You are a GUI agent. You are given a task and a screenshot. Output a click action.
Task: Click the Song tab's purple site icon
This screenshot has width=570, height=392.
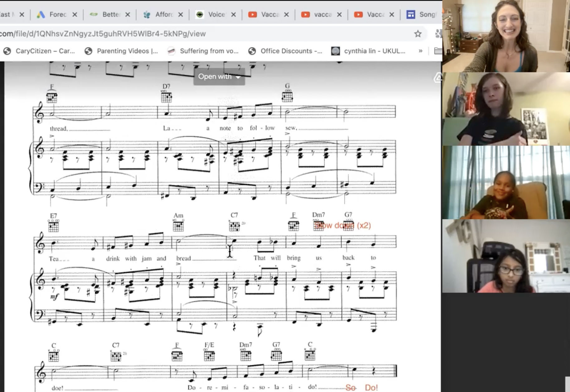tap(411, 14)
